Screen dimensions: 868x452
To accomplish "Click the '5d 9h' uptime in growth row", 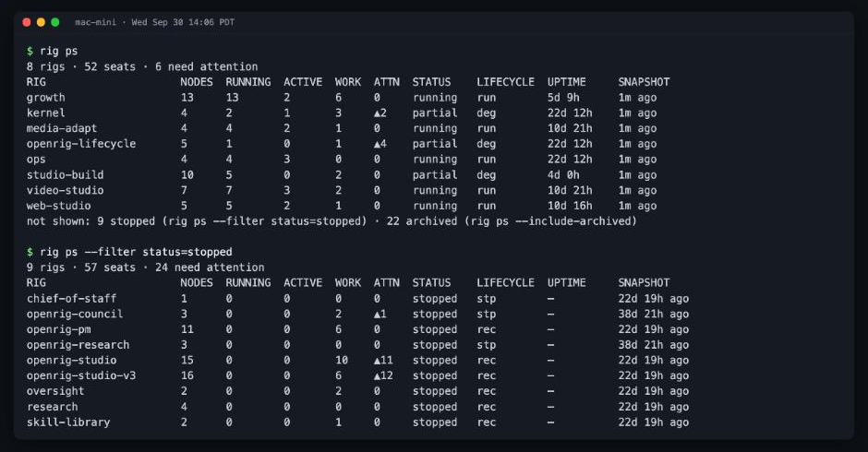I will coord(563,98).
